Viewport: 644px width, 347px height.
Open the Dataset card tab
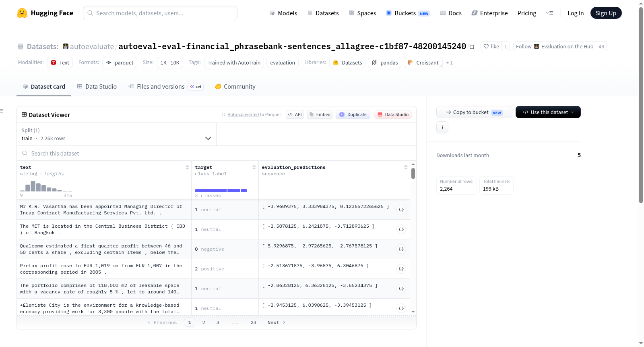44,87
